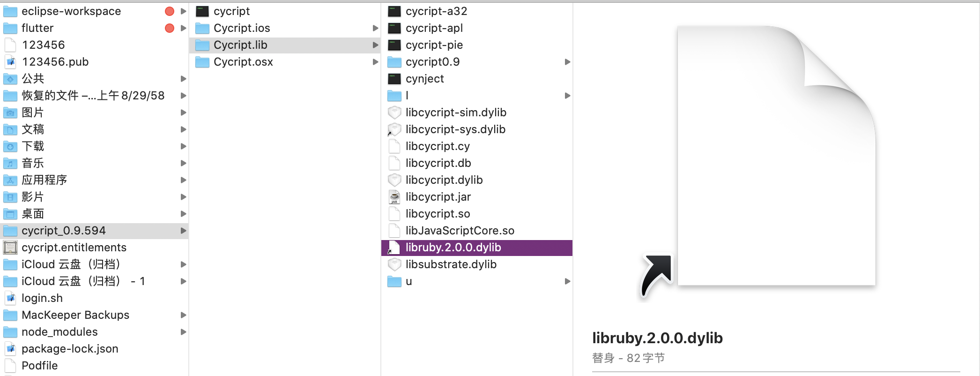
Task: Select the libsubstrate.dylib shield icon
Action: (394, 264)
